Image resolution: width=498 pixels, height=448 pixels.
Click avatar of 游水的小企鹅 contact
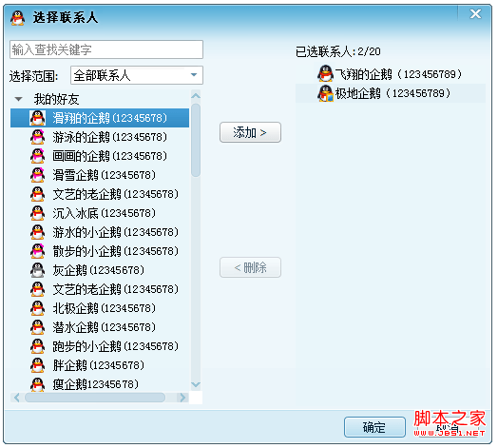[37, 232]
